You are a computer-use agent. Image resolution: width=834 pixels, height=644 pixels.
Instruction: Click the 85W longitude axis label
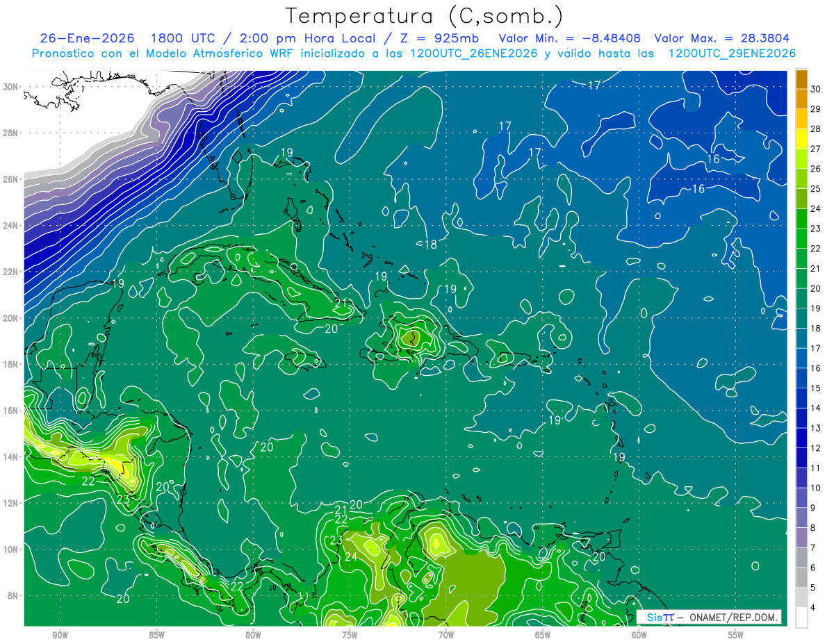(x=156, y=636)
